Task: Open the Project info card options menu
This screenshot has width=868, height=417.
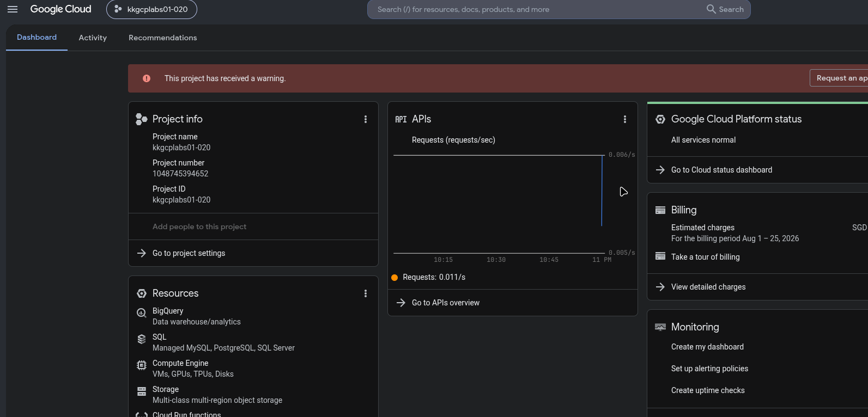Action: [x=366, y=119]
